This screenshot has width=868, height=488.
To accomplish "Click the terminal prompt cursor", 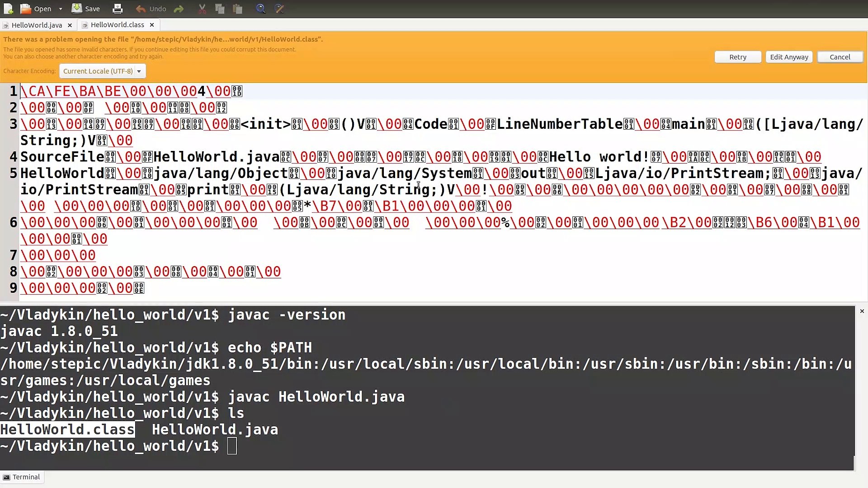I will tap(232, 446).
